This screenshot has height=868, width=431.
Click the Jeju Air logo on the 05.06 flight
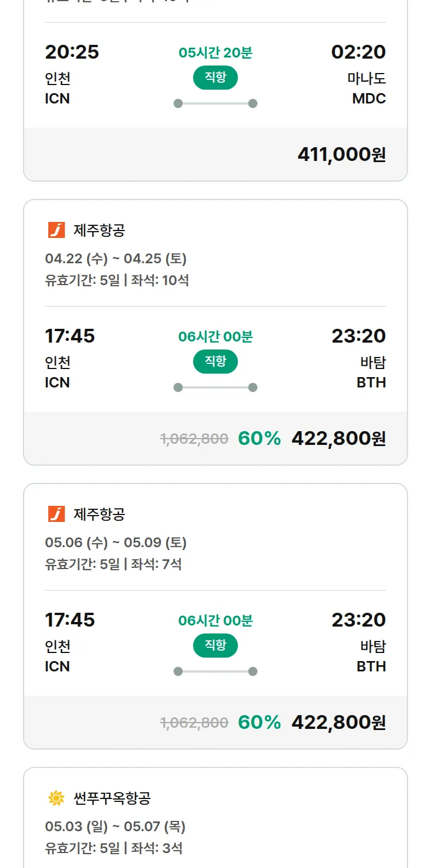[x=56, y=514]
